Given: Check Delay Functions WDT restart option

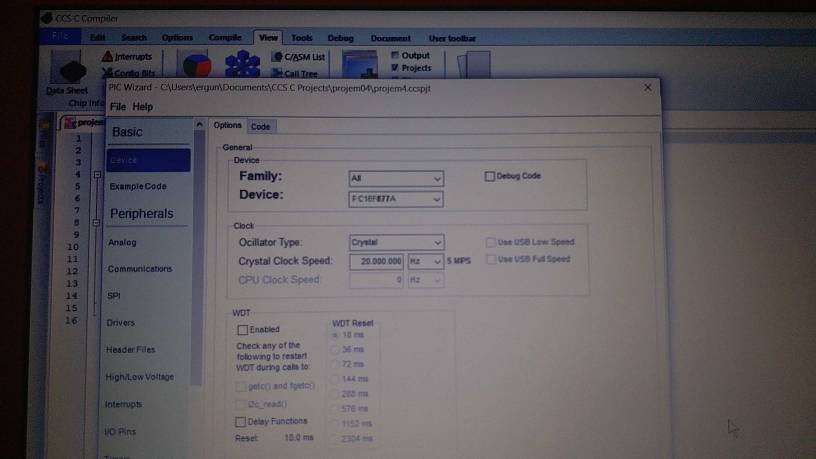Looking at the screenshot, I should pyautogui.click(x=240, y=422).
